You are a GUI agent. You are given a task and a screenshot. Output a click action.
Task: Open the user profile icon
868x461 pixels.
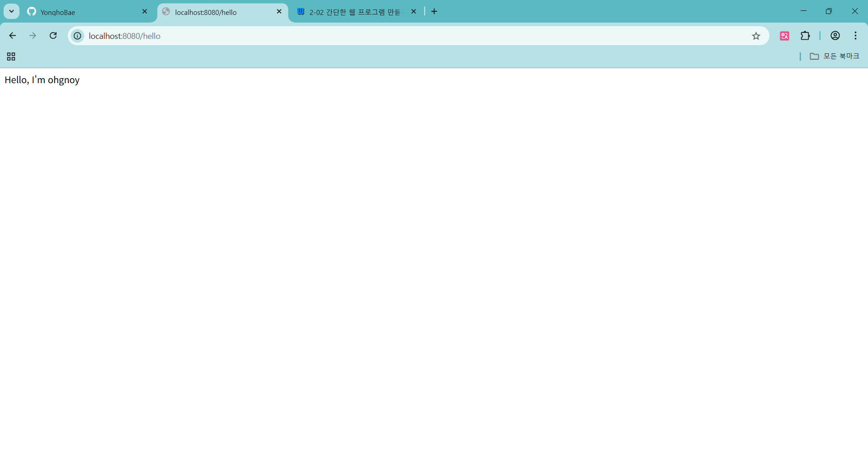(835, 36)
